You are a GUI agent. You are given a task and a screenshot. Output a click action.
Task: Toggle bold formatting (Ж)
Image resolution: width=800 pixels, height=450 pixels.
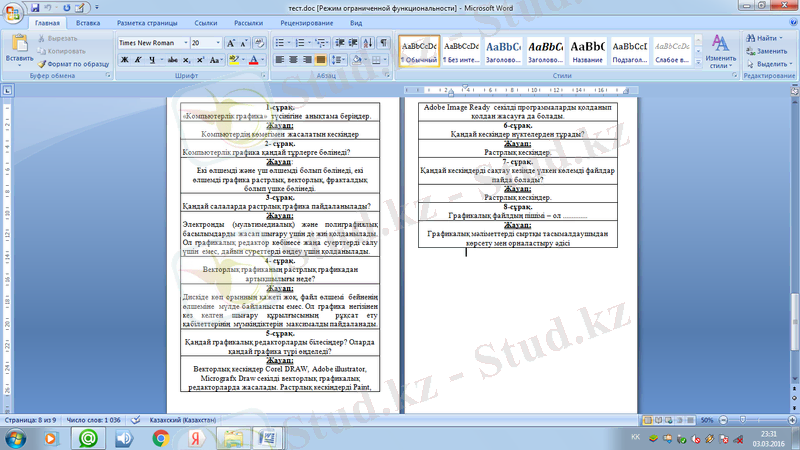coord(124,60)
